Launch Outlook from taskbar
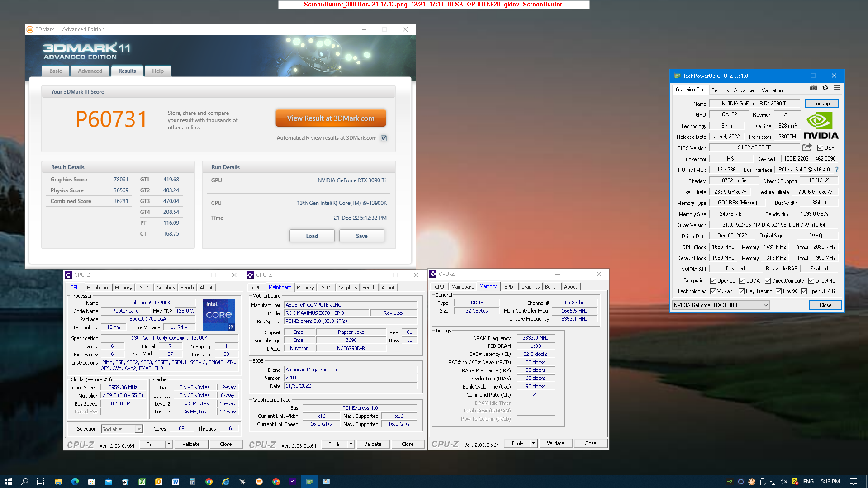Screen dimensions: 868x488 [158, 482]
